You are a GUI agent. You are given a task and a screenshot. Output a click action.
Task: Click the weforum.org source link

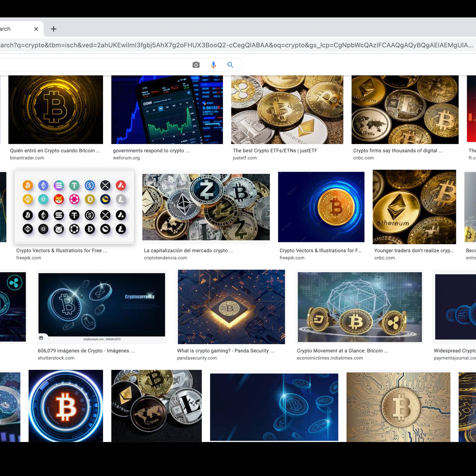point(126,158)
